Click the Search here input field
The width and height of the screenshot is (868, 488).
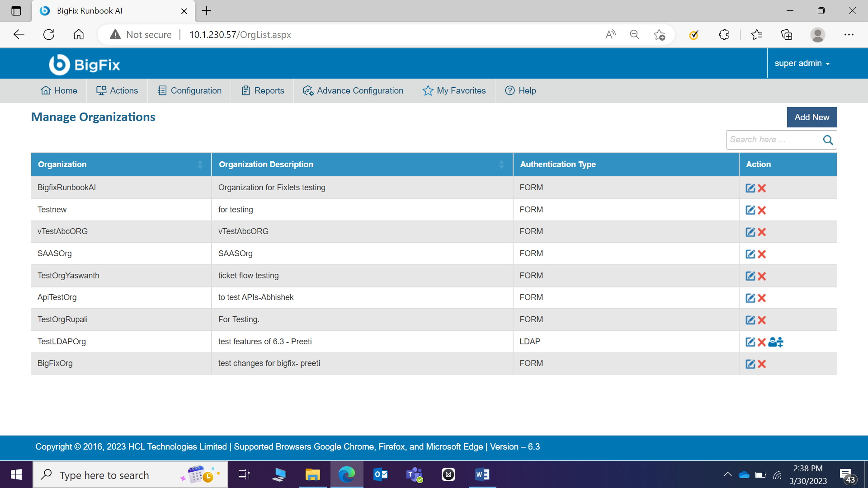(773, 140)
